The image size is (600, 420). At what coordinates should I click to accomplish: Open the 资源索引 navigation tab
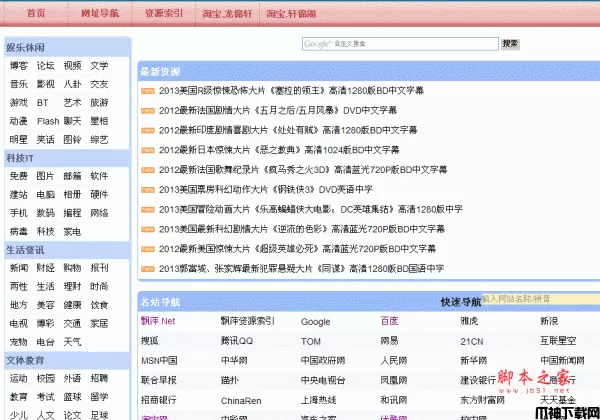click(x=164, y=13)
